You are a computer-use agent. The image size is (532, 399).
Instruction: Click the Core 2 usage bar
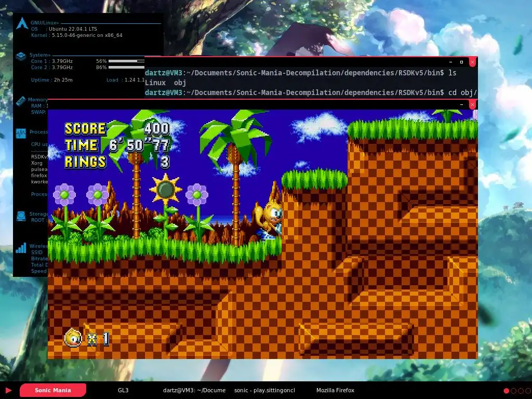[126, 67]
